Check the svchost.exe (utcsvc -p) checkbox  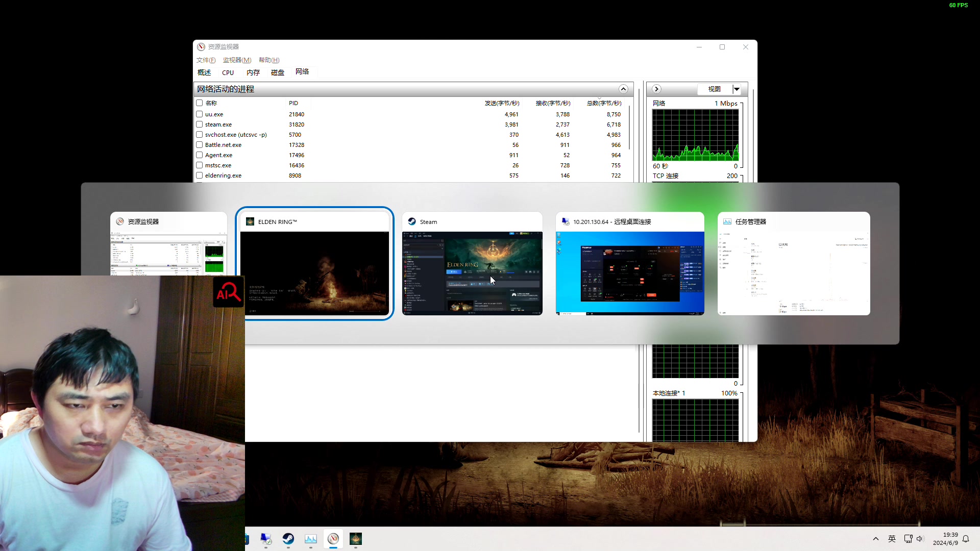200,135
